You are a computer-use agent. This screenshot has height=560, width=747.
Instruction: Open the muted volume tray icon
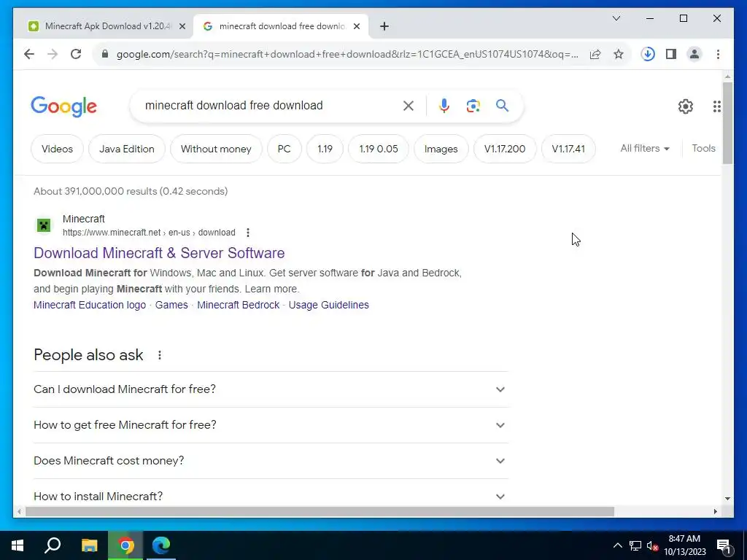click(x=652, y=545)
